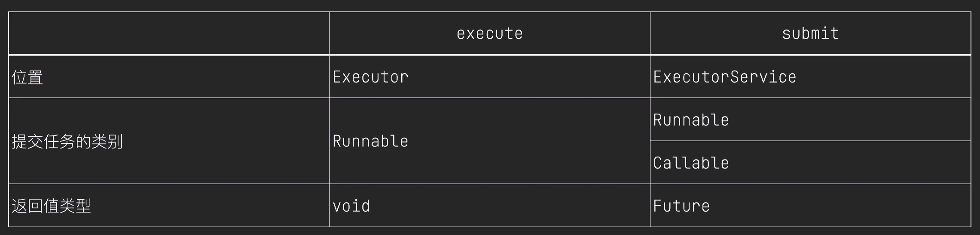
Task: Click the characters 类型 in 返回值类型
Action: coord(75,206)
